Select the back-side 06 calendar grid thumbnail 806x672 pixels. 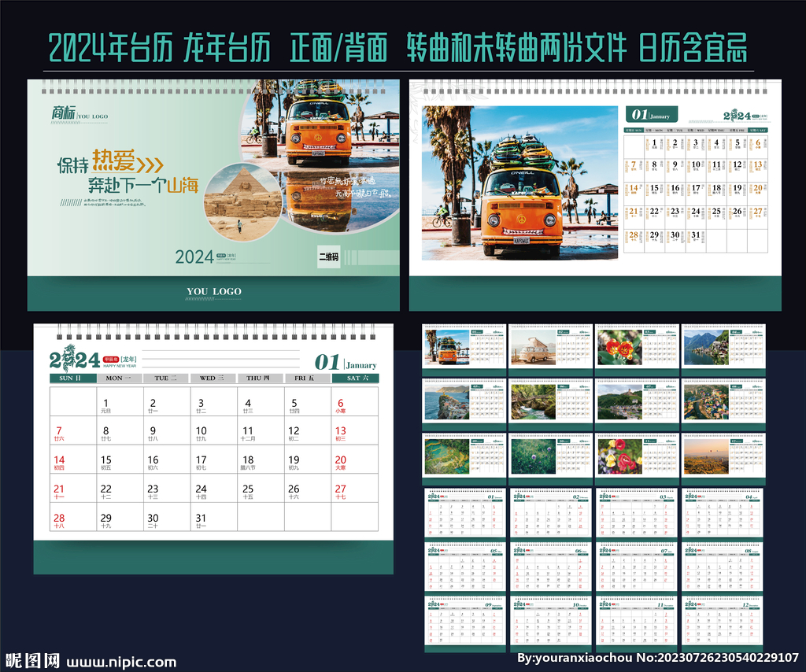(551, 570)
